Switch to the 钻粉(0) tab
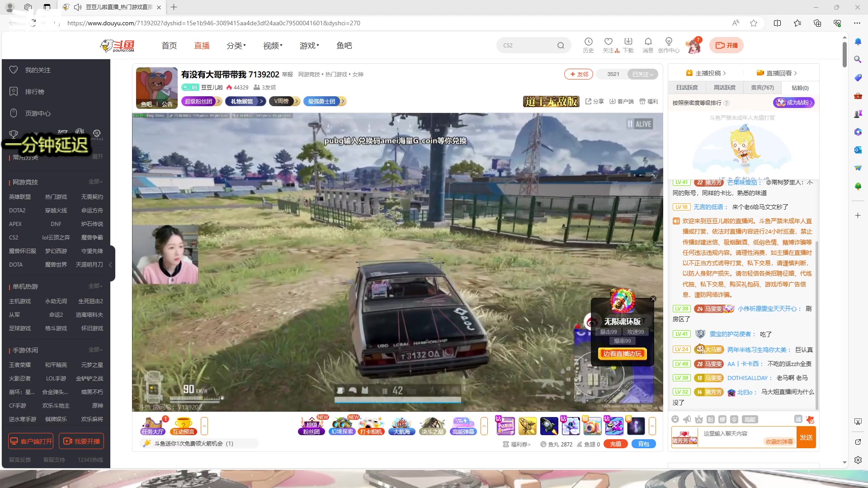 point(800,88)
